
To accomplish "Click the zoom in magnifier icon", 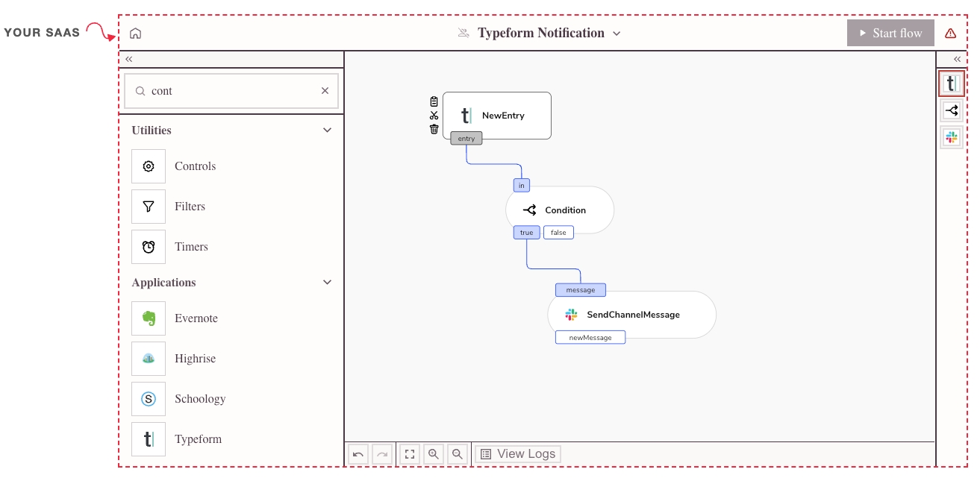I will [x=433, y=454].
